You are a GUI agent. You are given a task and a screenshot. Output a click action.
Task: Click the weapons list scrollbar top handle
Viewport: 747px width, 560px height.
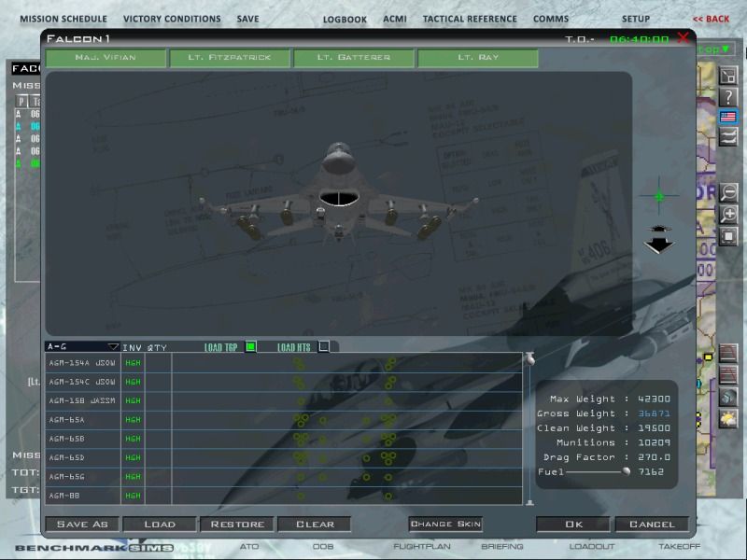point(529,358)
